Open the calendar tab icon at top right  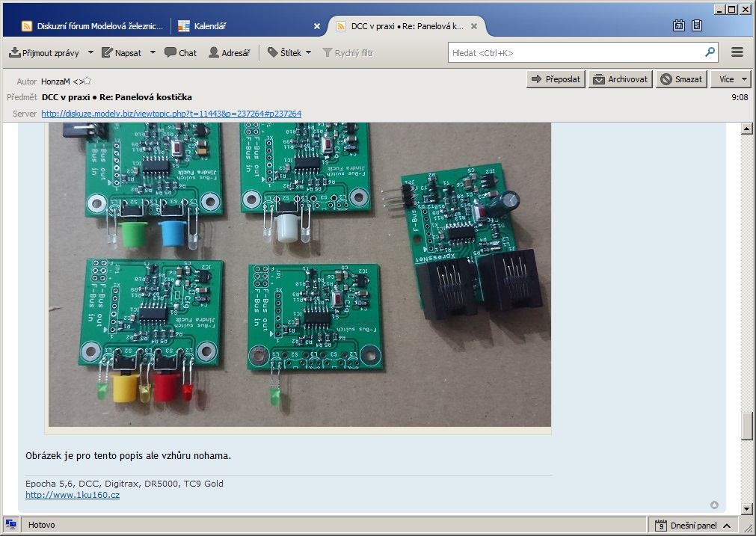(679, 25)
